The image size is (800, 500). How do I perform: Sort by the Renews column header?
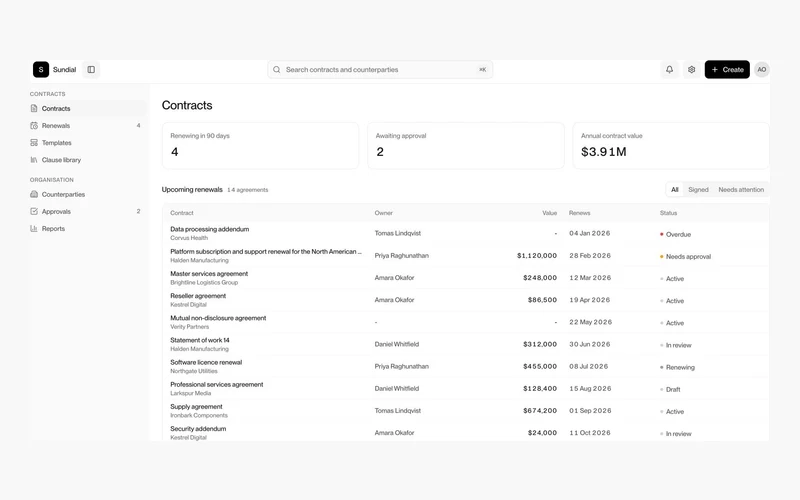point(580,213)
